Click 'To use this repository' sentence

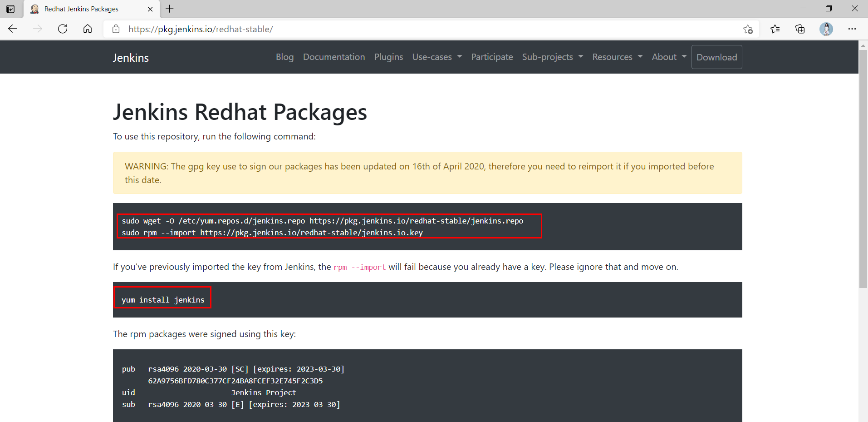[x=214, y=136]
